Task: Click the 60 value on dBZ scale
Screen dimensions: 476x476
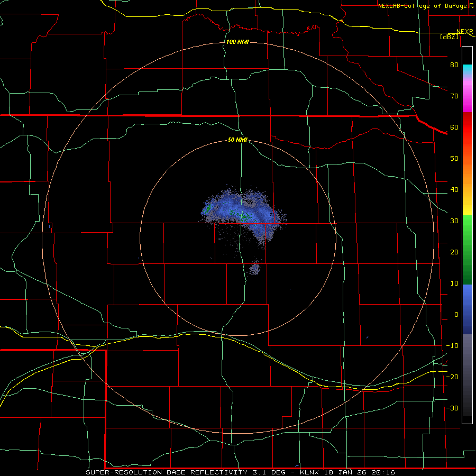Action: click(x=454, y=127)
